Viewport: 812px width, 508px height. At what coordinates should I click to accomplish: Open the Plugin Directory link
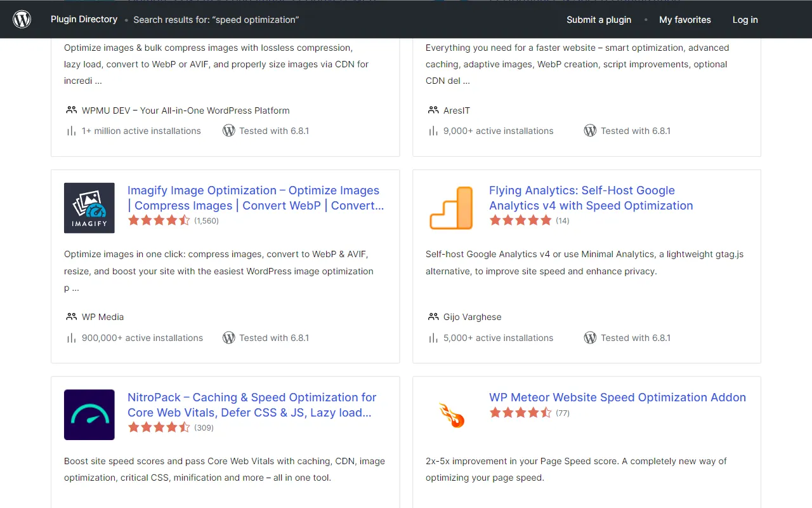(84, 19)
